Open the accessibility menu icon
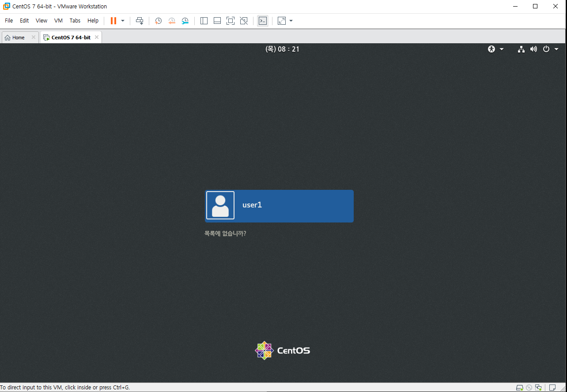The width and height of the screenshot is (567, 392). 491,49
